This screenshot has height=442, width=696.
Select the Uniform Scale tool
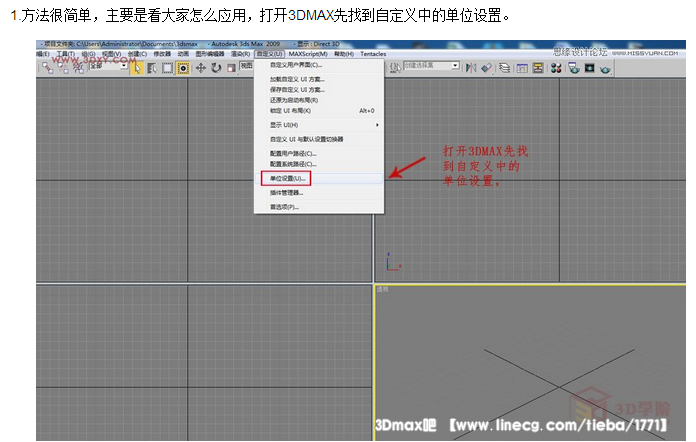click(231, 68)
